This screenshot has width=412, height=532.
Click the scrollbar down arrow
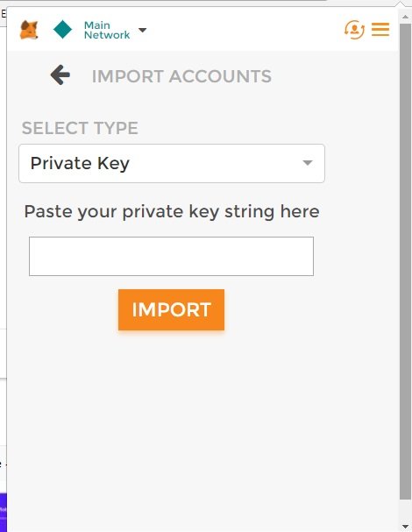tap(405, 526)
